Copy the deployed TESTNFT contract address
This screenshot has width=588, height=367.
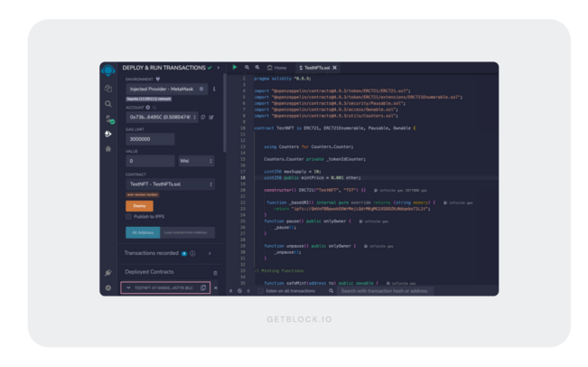pos(203,287)
